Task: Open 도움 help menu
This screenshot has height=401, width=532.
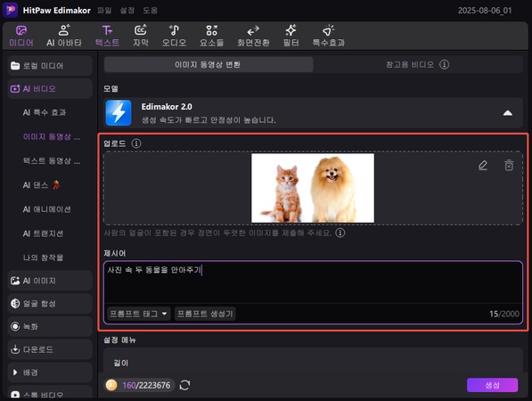Action: (x=150, y=11)
